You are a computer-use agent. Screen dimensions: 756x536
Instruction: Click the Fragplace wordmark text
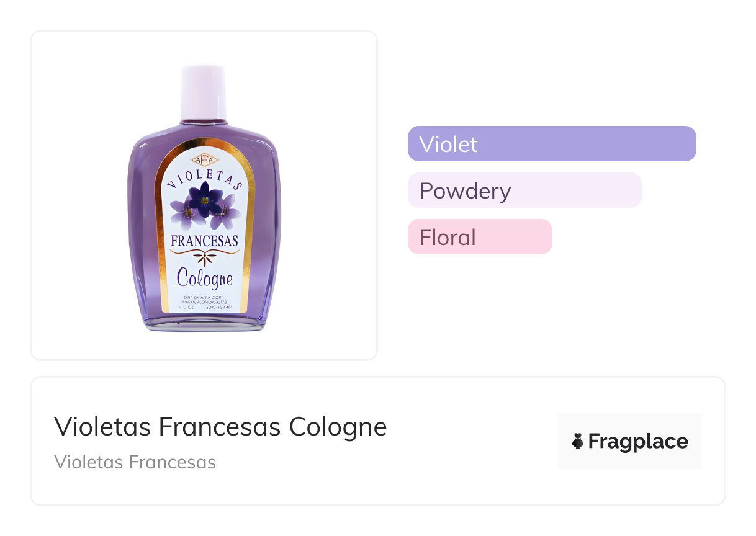click(x=637, y=441)
